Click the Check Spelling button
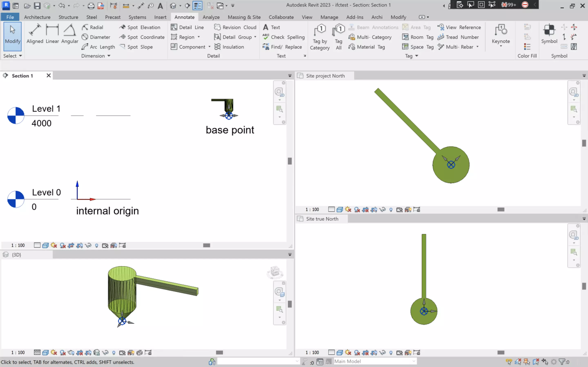588x367 pixels. pyautogui.click(x=283, y=37)
